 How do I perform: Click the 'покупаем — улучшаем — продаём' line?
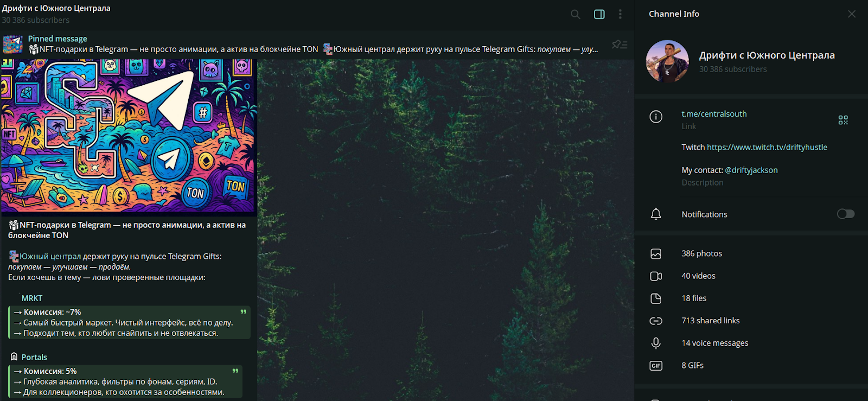click(69, 267)
